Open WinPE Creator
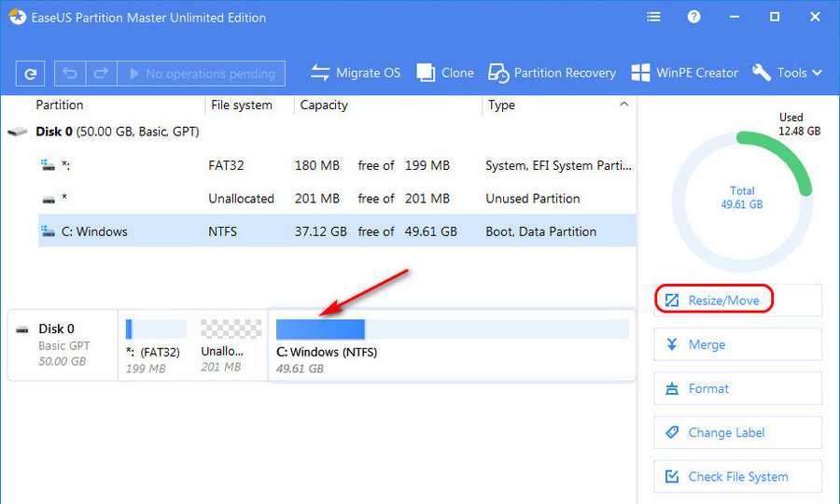 684,73
